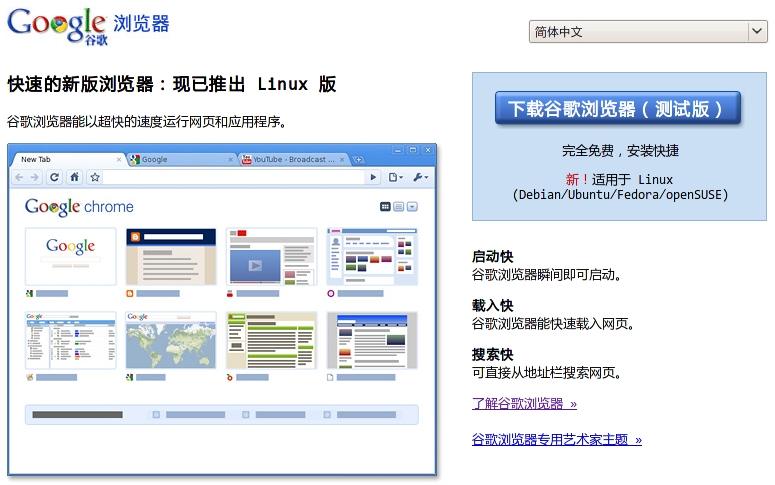Open the wrench tools menu icon

pyautogui.click(x=421, y=177)
